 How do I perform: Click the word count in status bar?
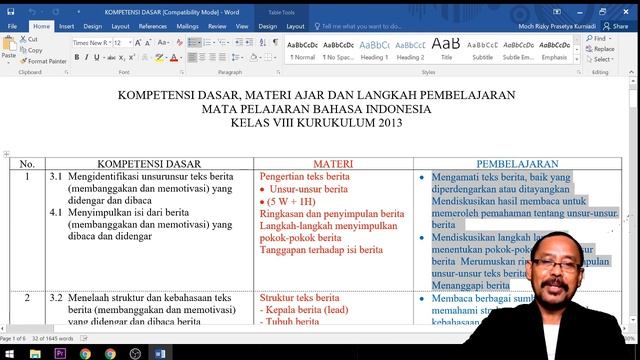click(53, 338)
